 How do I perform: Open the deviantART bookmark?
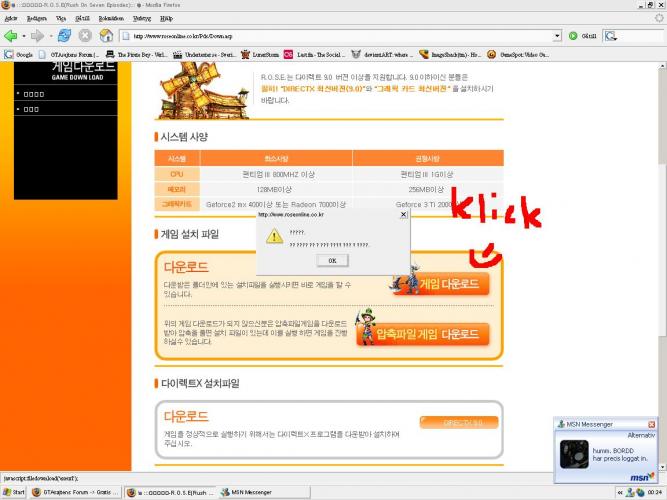pyautogui.click(x=382, y=54)
